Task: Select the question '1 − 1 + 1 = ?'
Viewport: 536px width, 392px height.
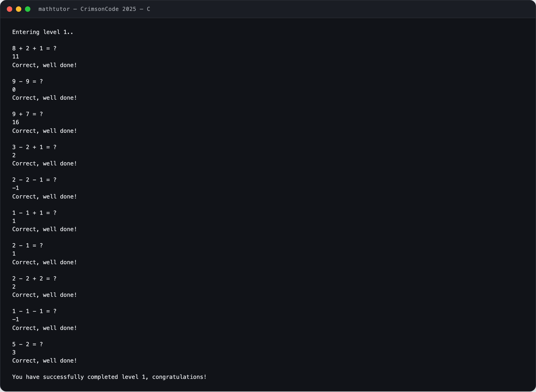Action: point(34,213)
